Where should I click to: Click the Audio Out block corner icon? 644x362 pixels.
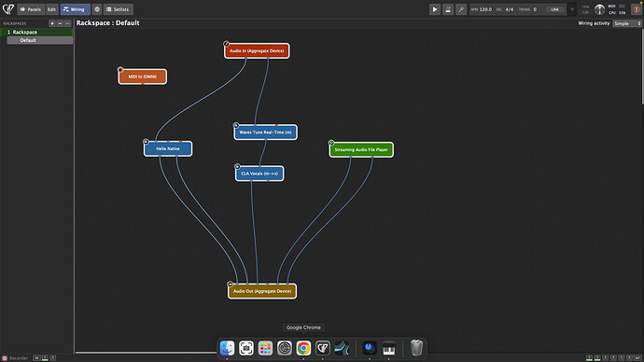point(230,284)
